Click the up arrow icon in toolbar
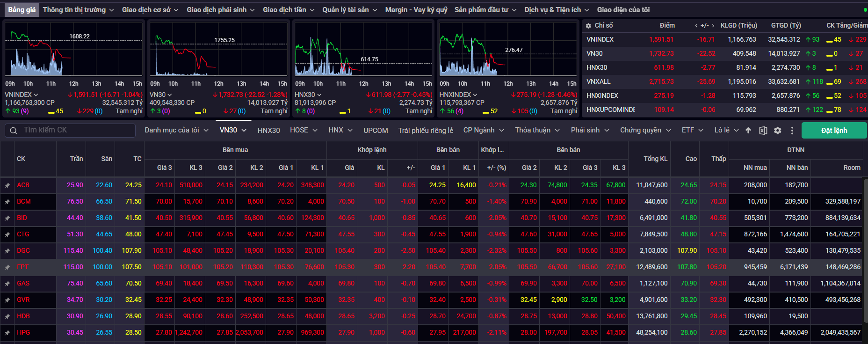 click(748, 130)
